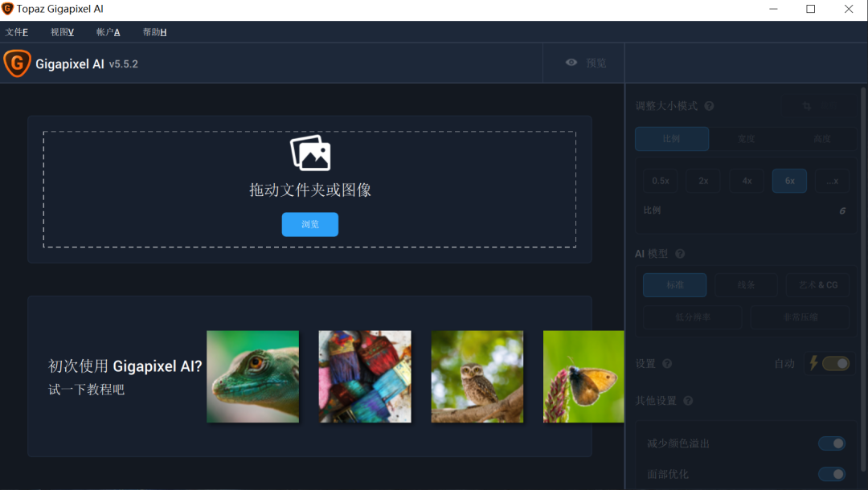This screenshot has height=490, width=868.
Task: Click the v5.5.2 version label
Action: (x=124, y=64)
